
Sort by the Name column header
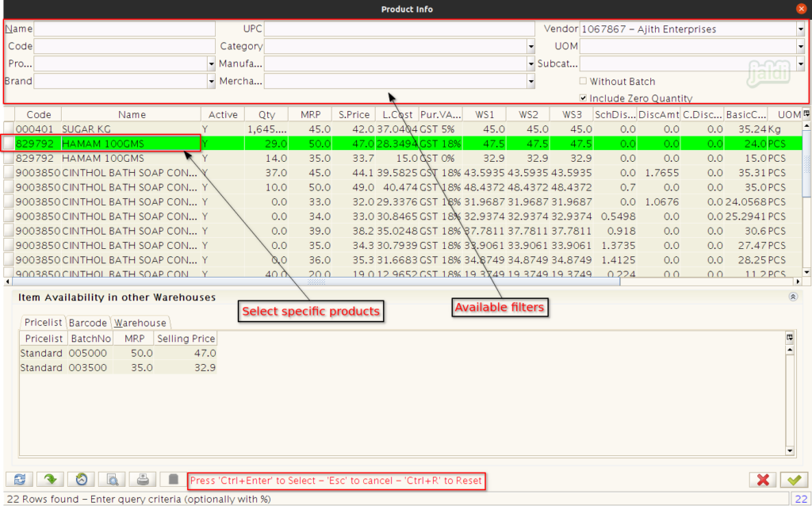tap(132, 114)
